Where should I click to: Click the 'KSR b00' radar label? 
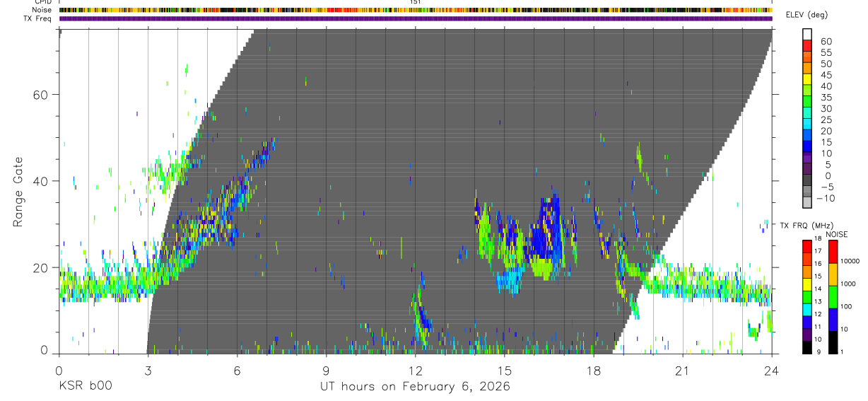pyautogui.click(x=84, y=386)
